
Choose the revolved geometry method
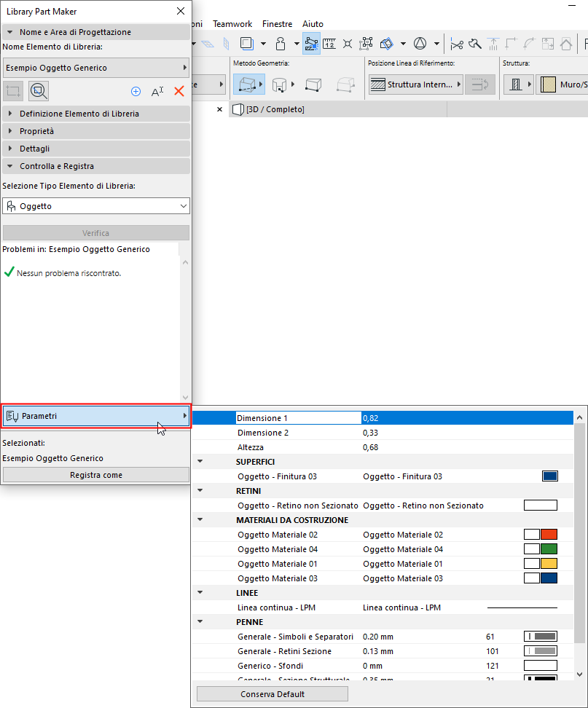(281, 84)
